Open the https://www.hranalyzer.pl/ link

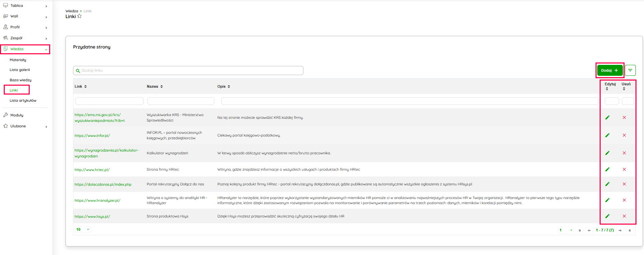click(97, 200)
